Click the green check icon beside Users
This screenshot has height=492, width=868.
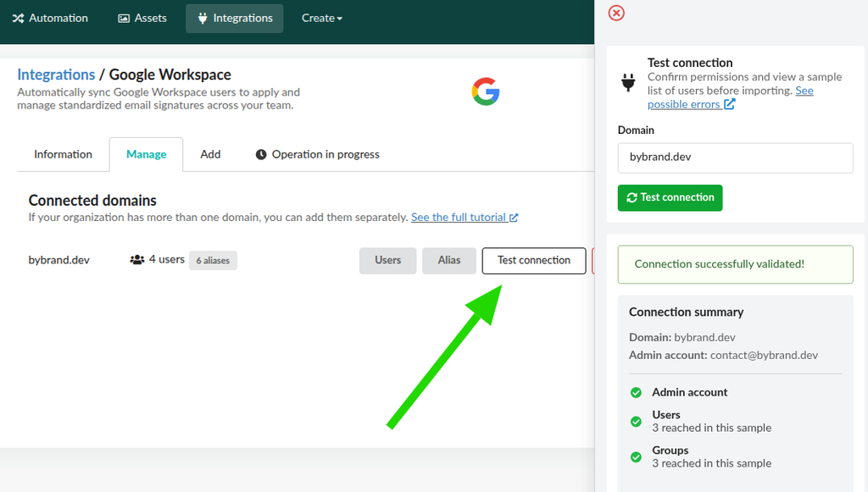coord(636,422)
